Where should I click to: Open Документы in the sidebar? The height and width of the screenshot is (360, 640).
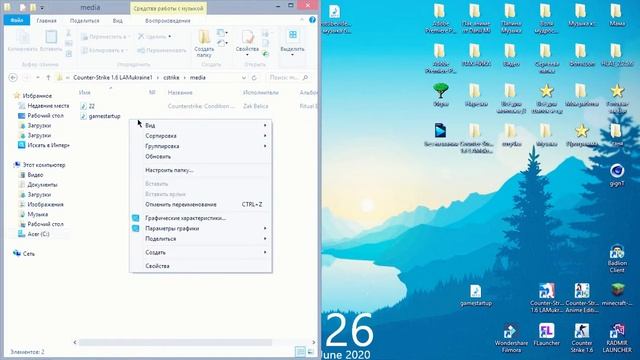tap(38, 184)
